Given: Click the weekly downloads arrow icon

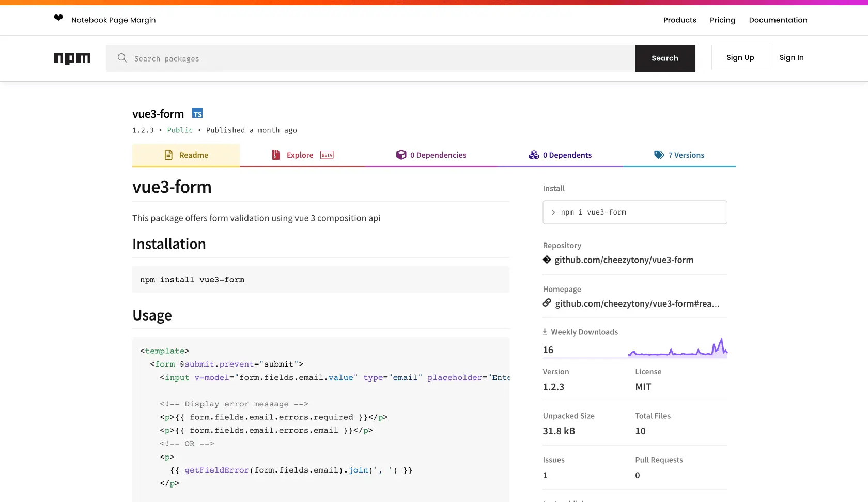Looking at the screenshot, I should click(x=545, y=332).
